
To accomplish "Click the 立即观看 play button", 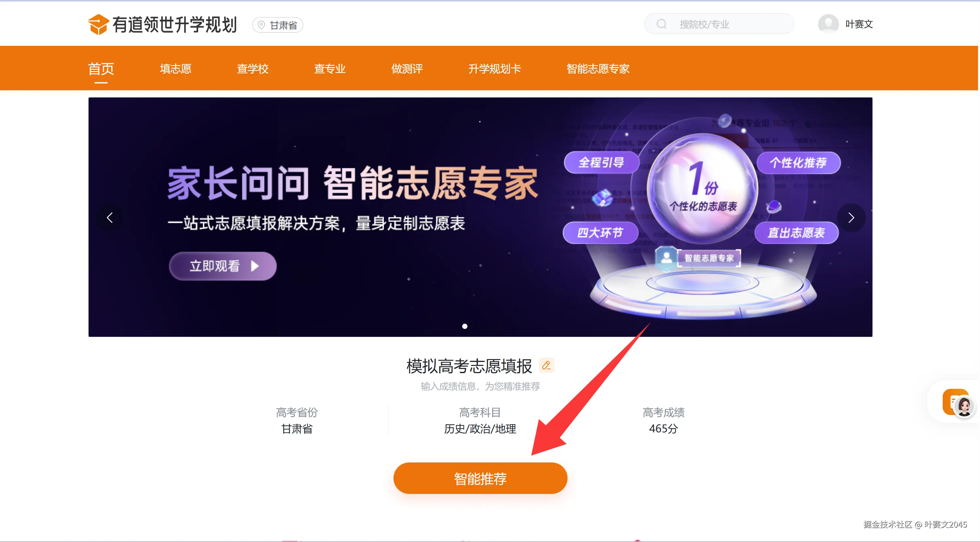I will (222, 266).
